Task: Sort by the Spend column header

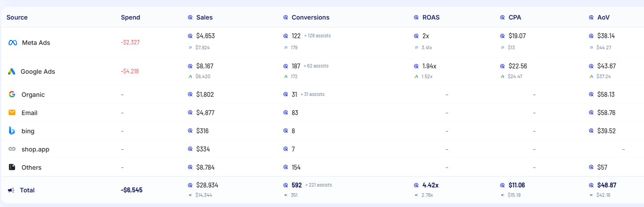Action: click(130, 18)
